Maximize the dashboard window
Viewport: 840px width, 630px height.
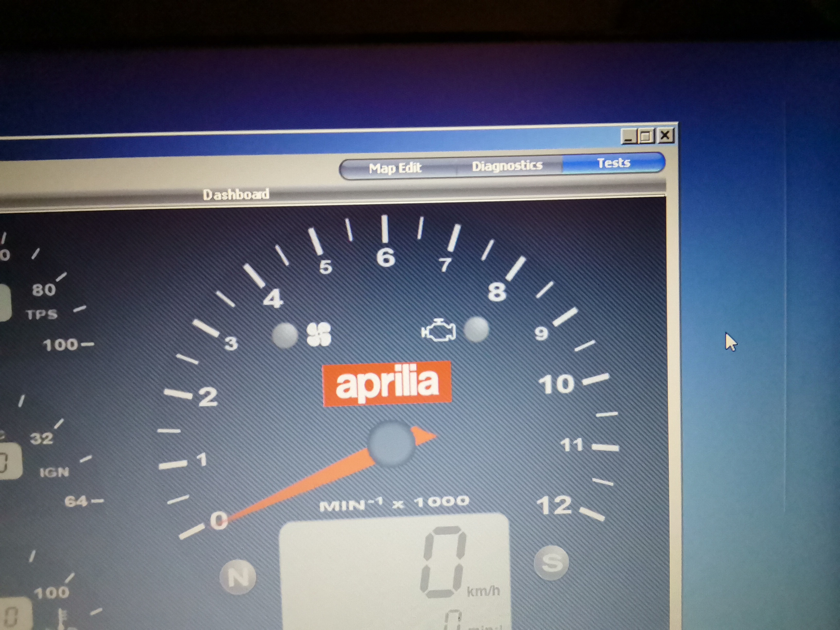pos(646,136)
